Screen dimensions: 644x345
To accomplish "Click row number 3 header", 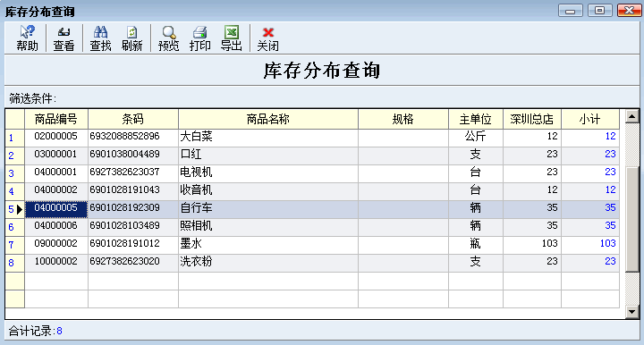I will coord(15,173).
